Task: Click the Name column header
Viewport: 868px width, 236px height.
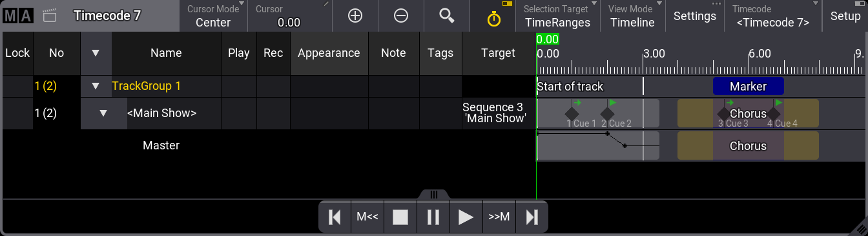Action: (x=166, y=53)
